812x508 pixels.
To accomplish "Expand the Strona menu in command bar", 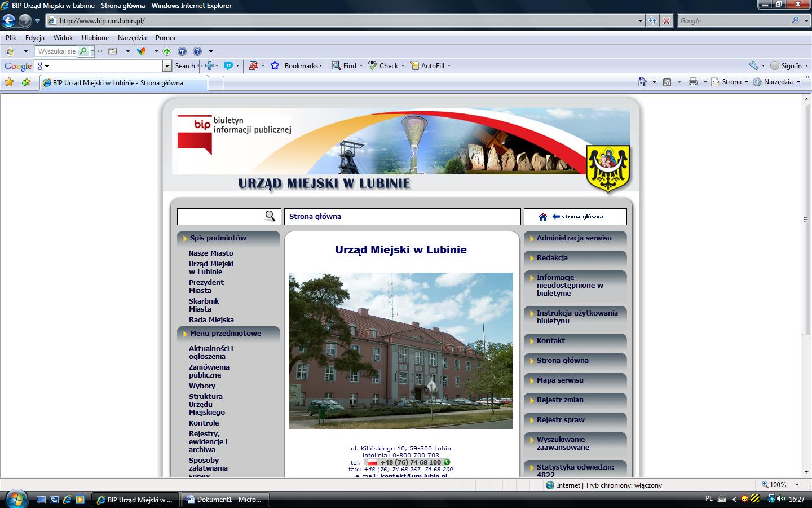I will 747,82.
